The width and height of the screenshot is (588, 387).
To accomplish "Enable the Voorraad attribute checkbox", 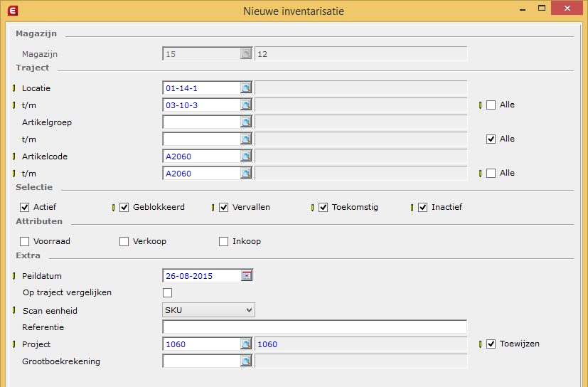I will (24, 241).
